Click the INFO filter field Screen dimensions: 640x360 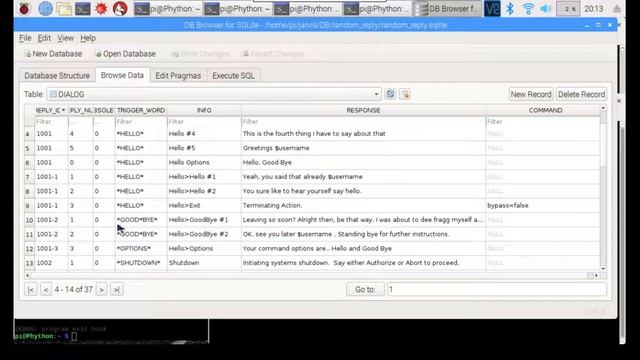click(x=204, y=122)
